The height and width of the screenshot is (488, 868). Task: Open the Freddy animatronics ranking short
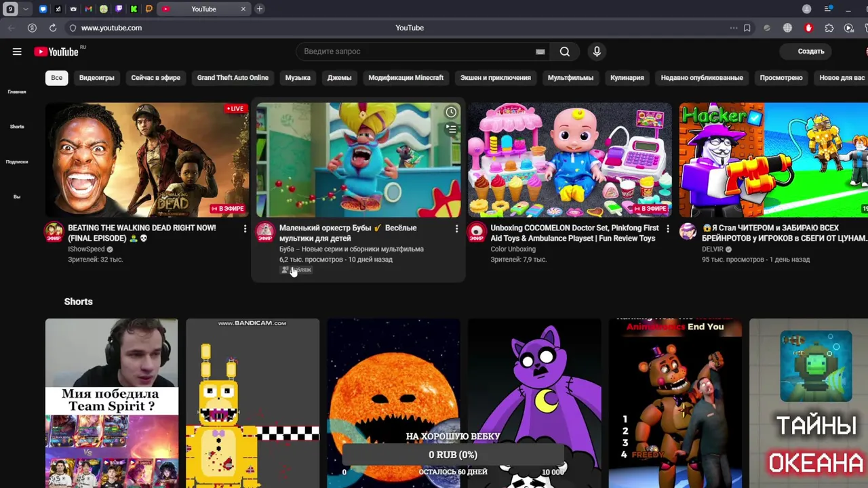click(x=676, y=403)
